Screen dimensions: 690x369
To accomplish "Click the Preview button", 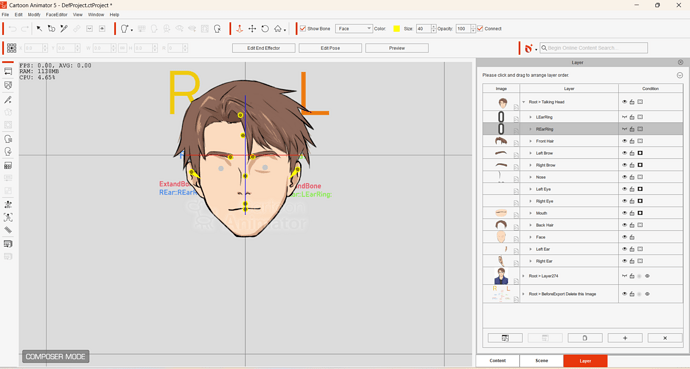I will (x=397, y=48).
